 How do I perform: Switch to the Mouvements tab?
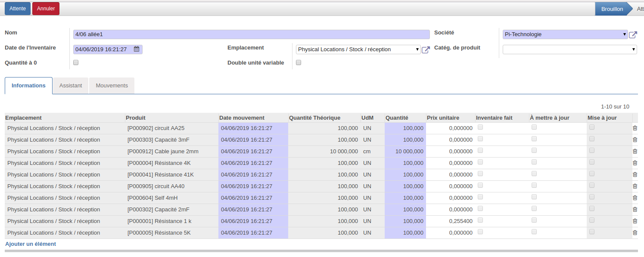click(x=112, y=86)
